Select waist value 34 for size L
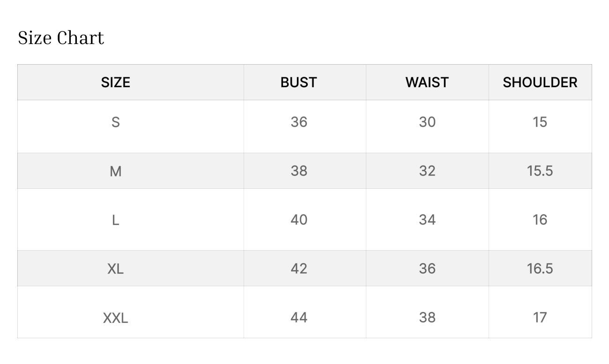Viewport: 609px width, 364px height. coord(427,220)
